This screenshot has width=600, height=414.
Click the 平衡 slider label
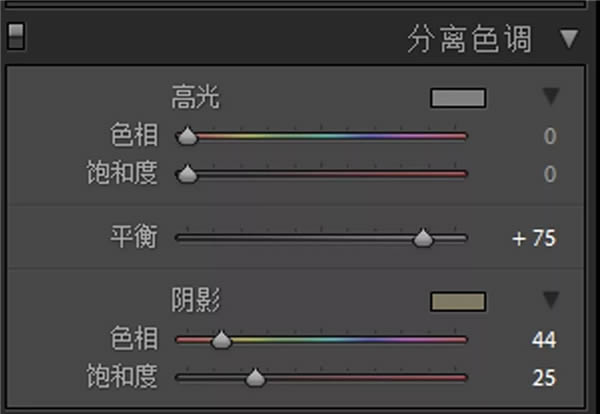pos(133,238)
